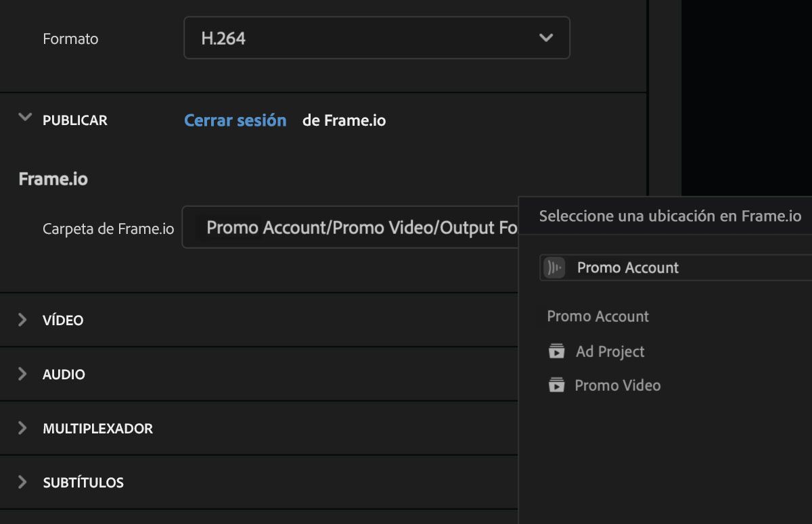Click the 'Carpeta de Frame.io' label
The width and height of the screenshot is (812, 524).
[108, 229]
